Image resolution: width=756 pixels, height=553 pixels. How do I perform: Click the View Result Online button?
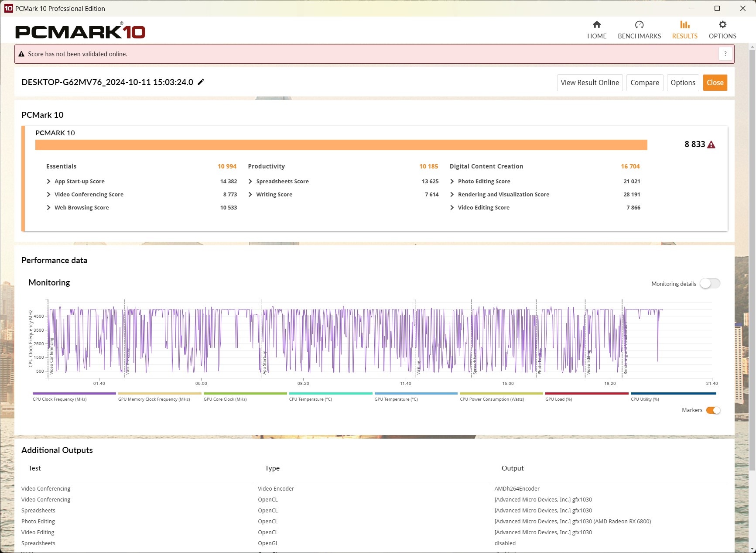589,82
